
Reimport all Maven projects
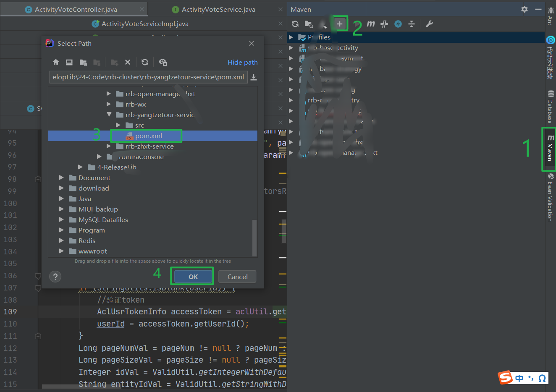(x=295, y=24)
